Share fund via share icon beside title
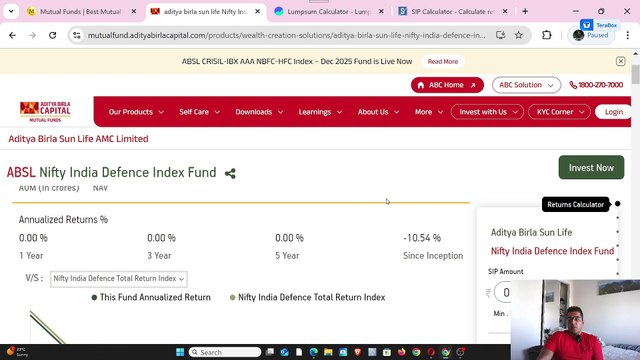 click(230, 173)
